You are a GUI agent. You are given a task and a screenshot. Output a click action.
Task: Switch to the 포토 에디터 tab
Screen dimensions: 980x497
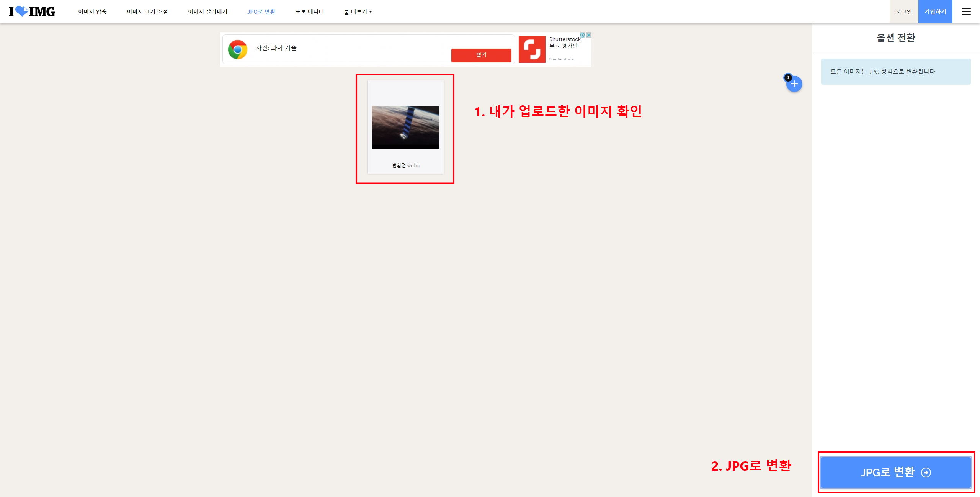pyautogui.click(x=309, y=11)
